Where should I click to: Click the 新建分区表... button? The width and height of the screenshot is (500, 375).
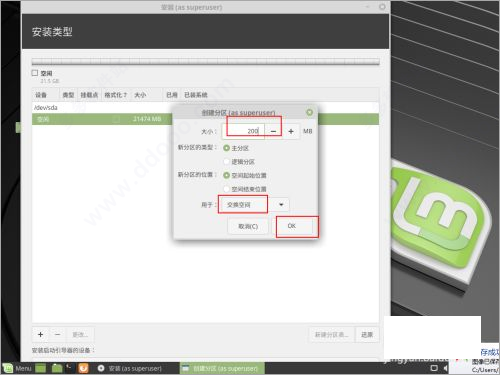[x=331, y=334]
